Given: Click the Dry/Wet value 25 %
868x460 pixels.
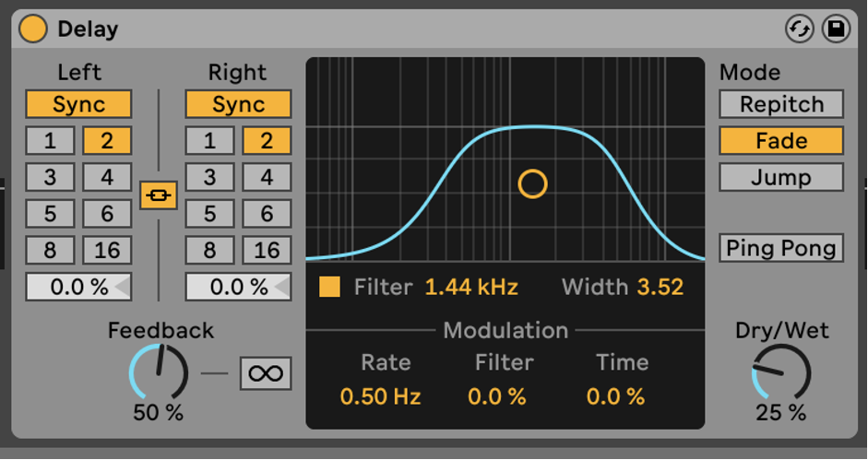Looking at the screenshot, I should coord(781,412).
